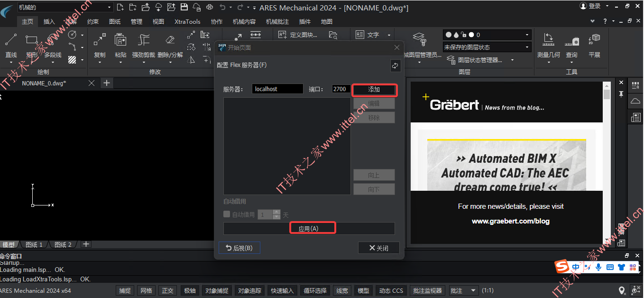Click the pin icon beside the blog panel
Viewport: 644px width, 298px height.
click(621, 94)
